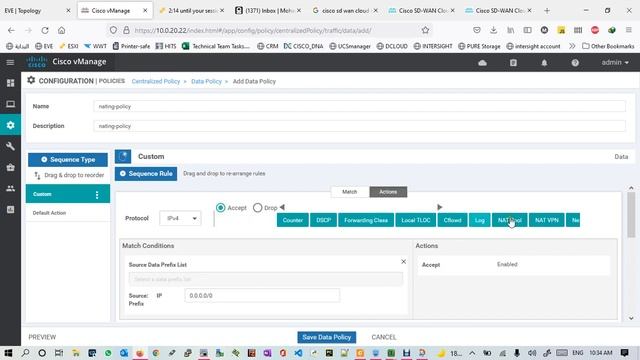
Task: Click the Source IP Prefix field
Action: 262,296
